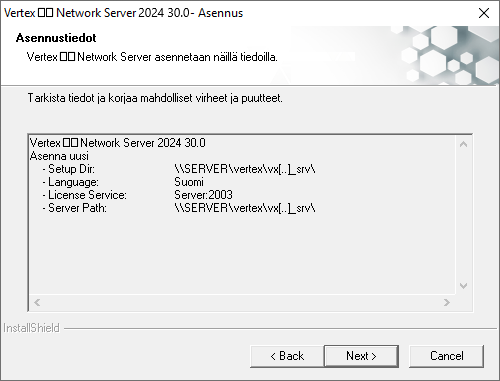Close the Asennus installer window
The height and width of the screenshot is (381, 500).
pos(484,13)
